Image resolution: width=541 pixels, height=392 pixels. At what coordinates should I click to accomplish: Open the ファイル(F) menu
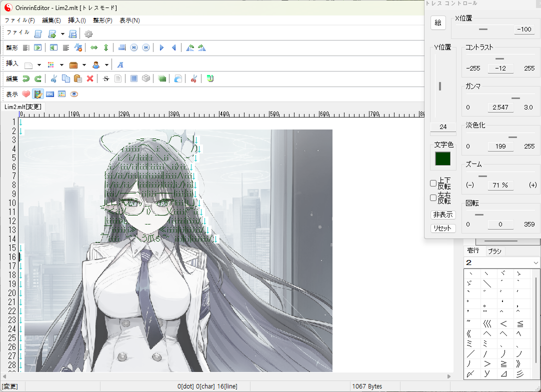click(x=19, y=20)
